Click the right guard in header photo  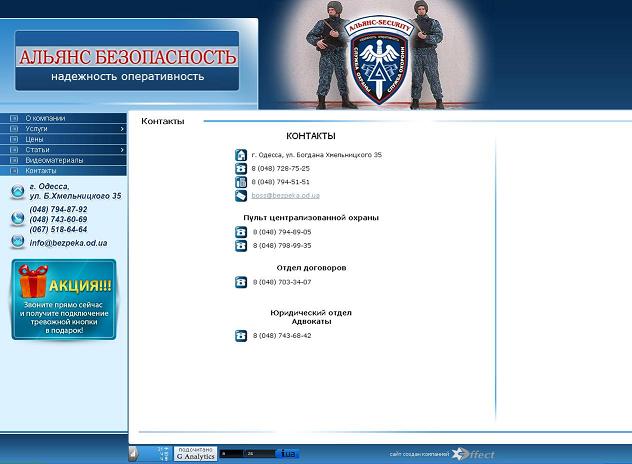[427, 56]
